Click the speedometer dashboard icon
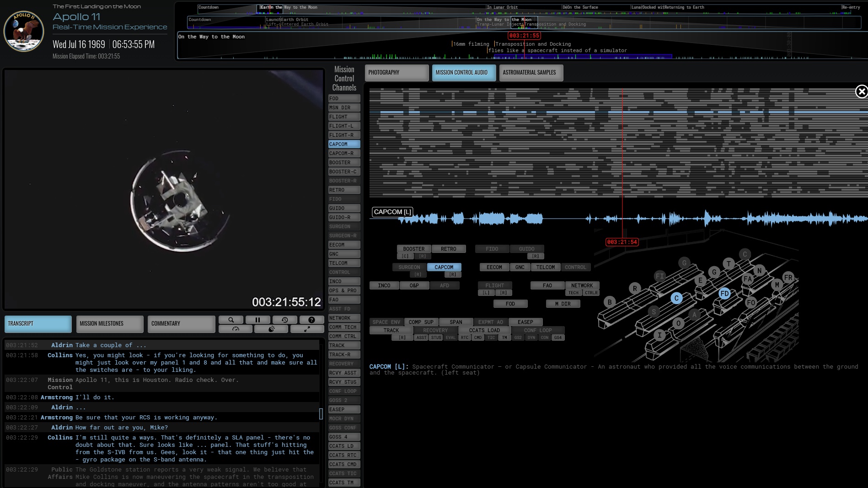868x488 pixels. coord(236,329)
